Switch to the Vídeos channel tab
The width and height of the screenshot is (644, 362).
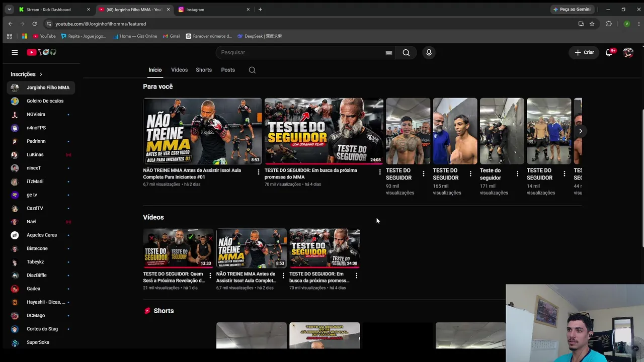click(x=179, y=70)
